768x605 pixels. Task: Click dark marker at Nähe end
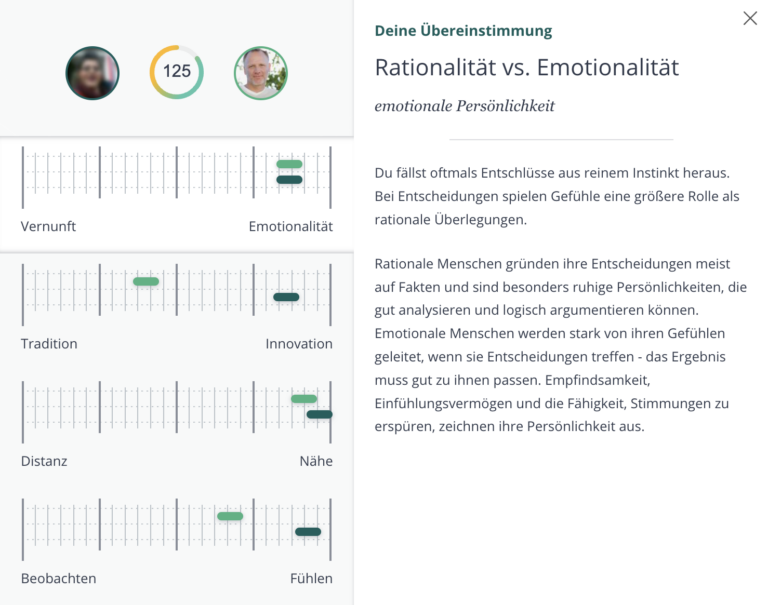pos(319,414)
